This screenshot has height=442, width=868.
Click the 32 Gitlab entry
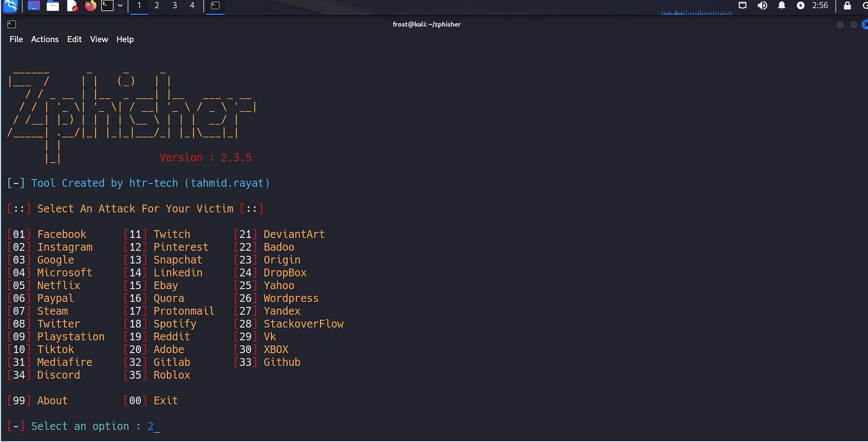click(x=157, y=362)
